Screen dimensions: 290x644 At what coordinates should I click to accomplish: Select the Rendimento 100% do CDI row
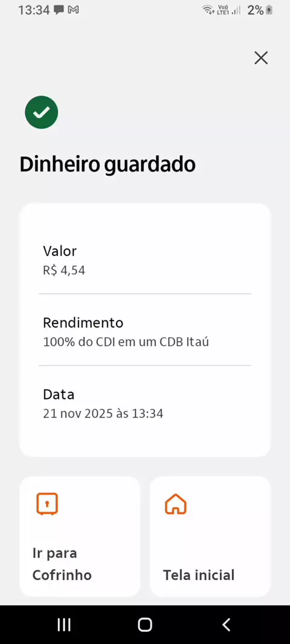(145, 332)
